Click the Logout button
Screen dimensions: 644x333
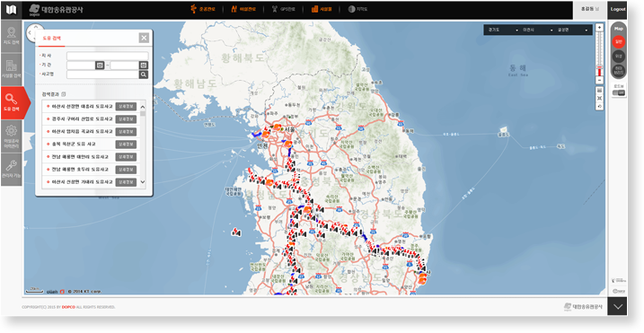point(617,9)
